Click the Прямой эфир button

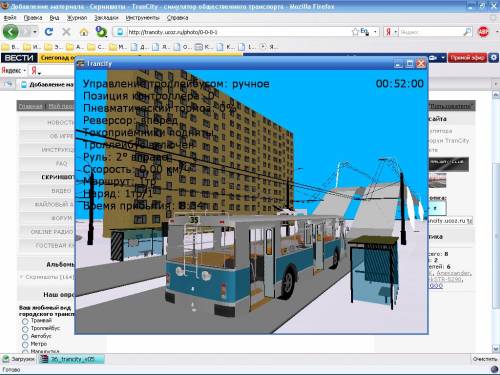pyautogui.click(x=467, y=58)
